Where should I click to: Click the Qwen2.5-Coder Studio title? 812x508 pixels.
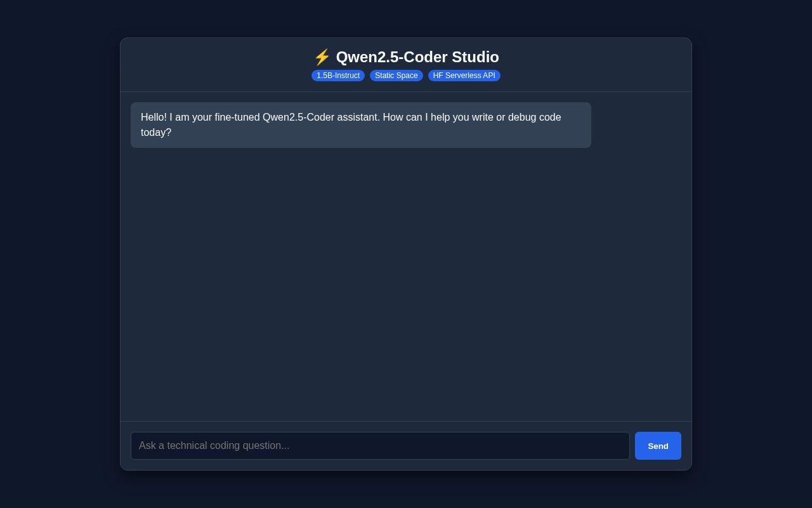pos(417,57)
